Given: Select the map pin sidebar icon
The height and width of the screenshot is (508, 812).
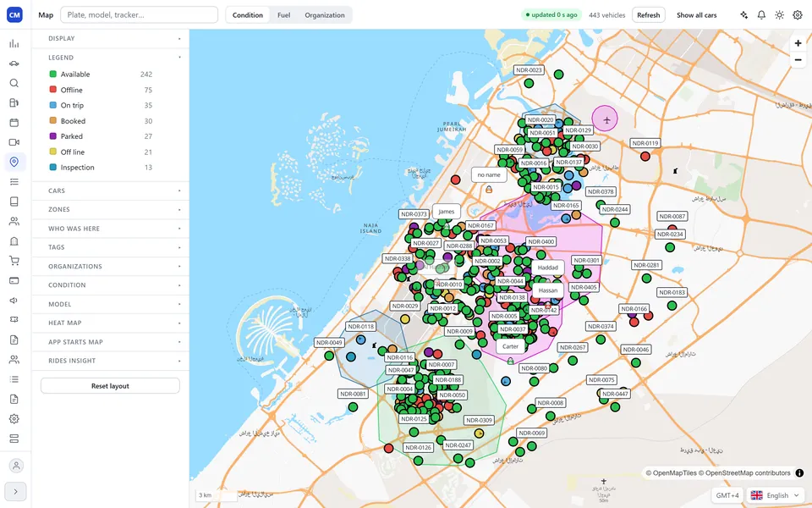Looking at the screenshot, I should (x=14, y=162).
